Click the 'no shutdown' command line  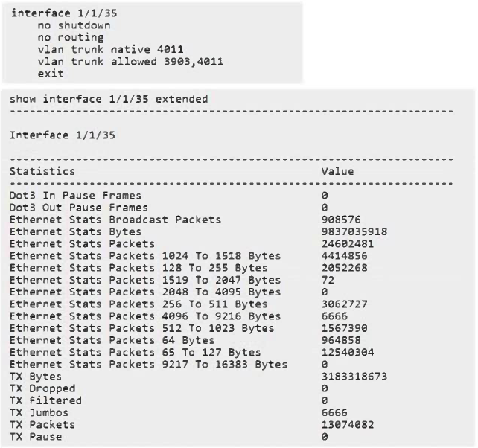73,25
